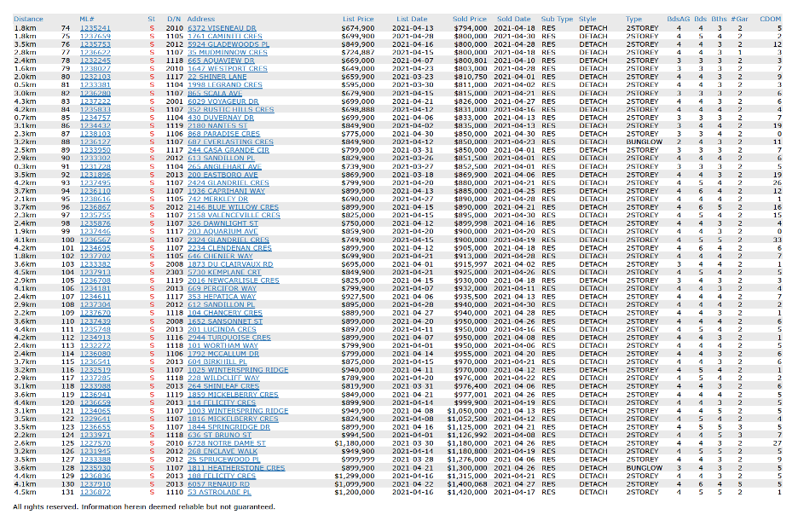Select the 353 Hepatica Way address link
The image size is (798, 532).
coord(222,297)
